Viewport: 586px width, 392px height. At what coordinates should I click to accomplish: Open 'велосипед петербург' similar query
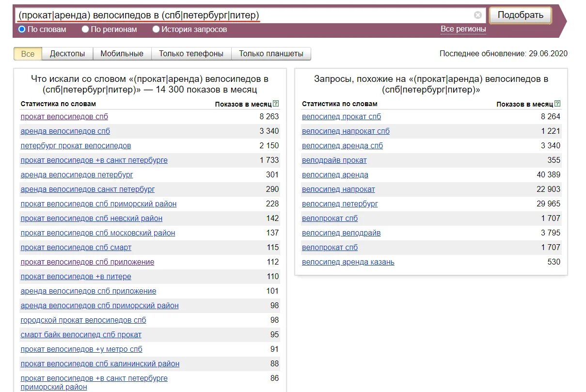point(340,204)
